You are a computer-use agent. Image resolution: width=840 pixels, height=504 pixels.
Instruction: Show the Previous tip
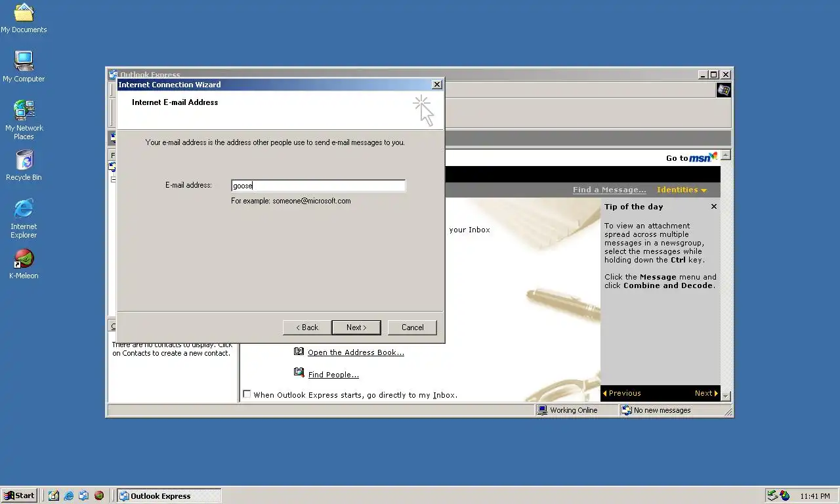pos(621,393)
